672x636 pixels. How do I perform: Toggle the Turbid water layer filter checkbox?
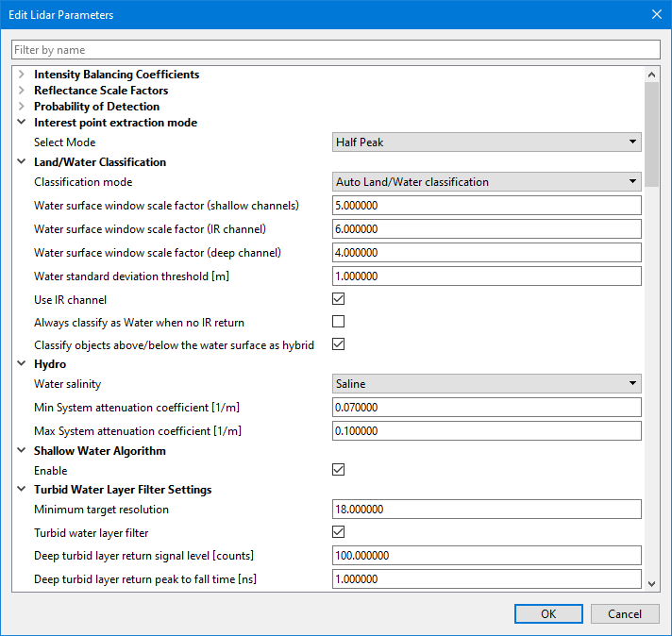click(339, 533)
